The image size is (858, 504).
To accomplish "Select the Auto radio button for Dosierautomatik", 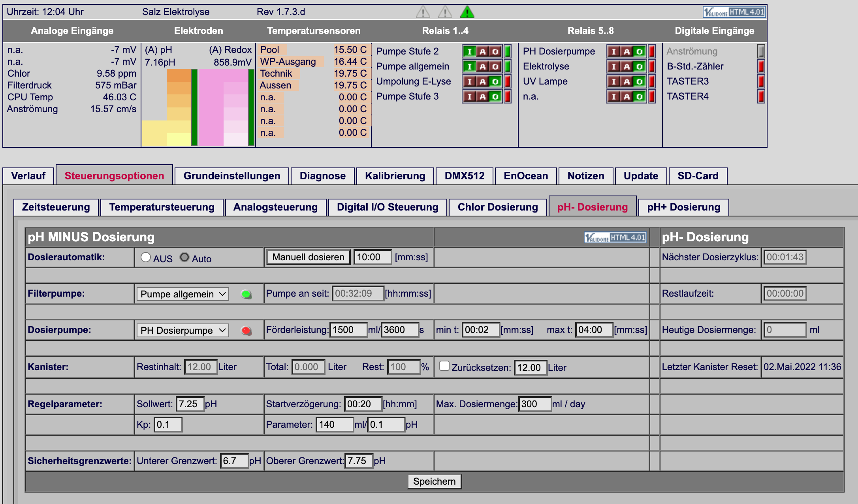I will tap(184, 258).
